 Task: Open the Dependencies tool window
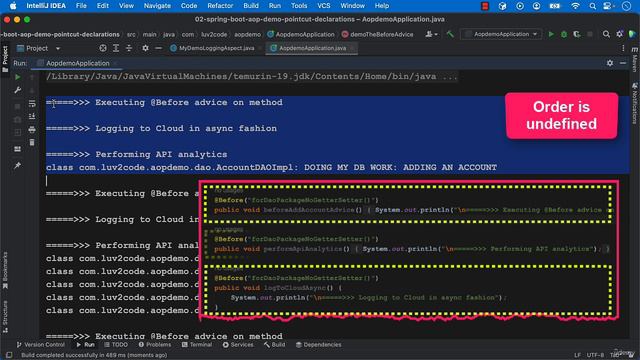(x=318, y=345)
